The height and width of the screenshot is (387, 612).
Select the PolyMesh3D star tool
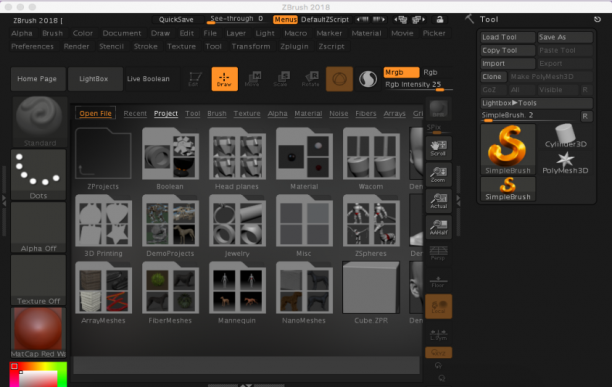coord(565,162)
